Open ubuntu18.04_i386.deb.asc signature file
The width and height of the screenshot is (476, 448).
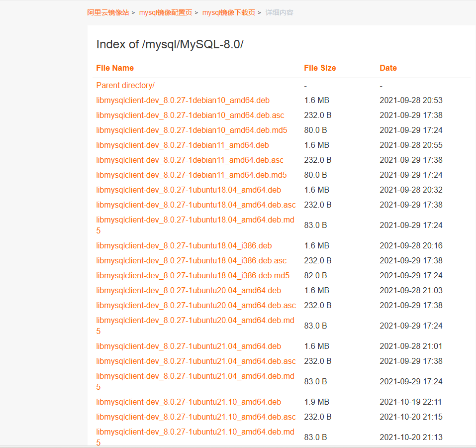(x=191, y=260)
